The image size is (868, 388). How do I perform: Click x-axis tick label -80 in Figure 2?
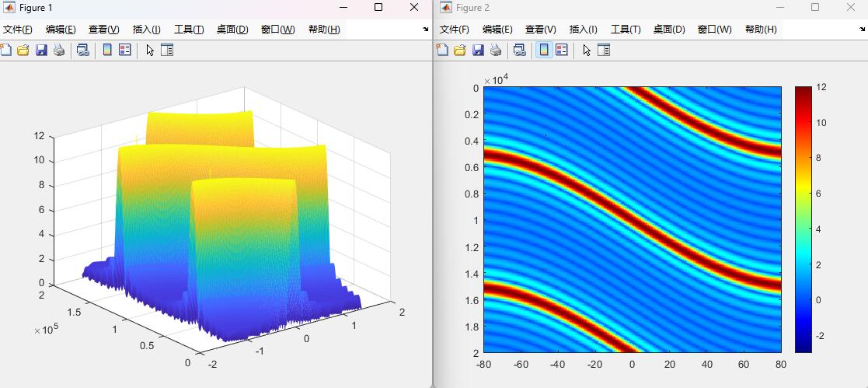[484, 364]
